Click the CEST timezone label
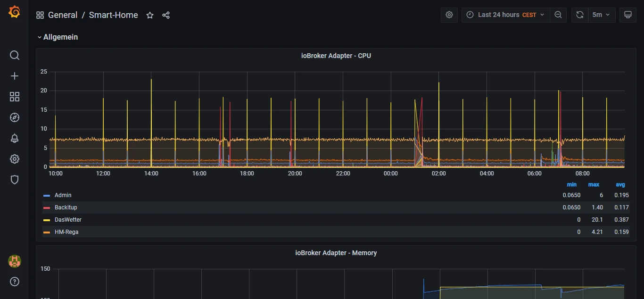Screen dimensions: 644x299 click(x=529, y=15)
